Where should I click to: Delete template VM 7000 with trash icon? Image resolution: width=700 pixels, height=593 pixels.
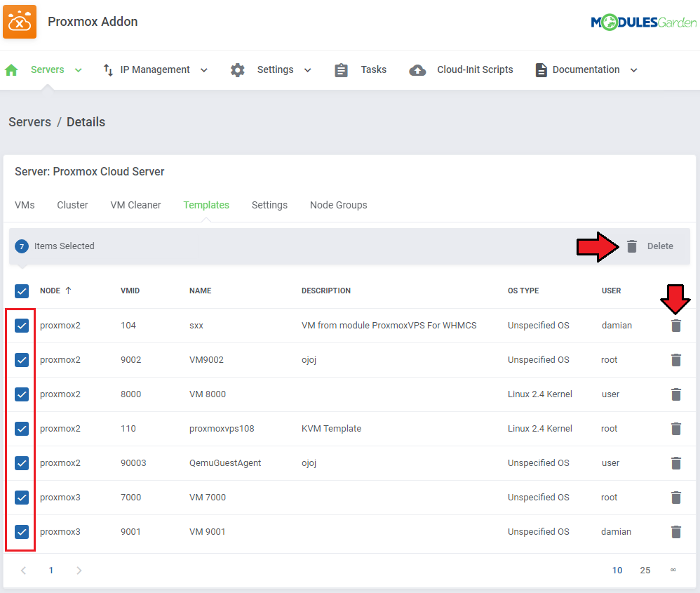coord(676,498)
